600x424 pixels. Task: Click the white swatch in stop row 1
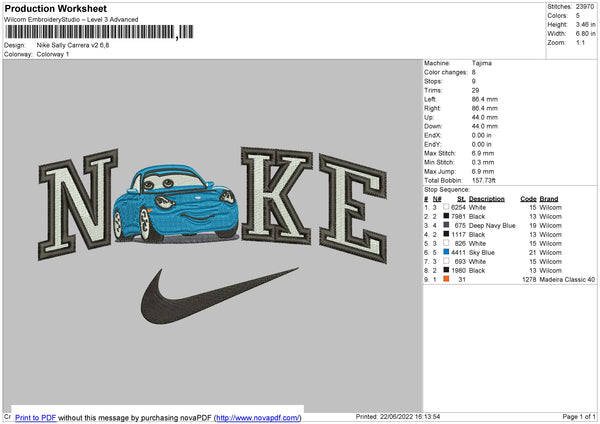tap(446, 207)
